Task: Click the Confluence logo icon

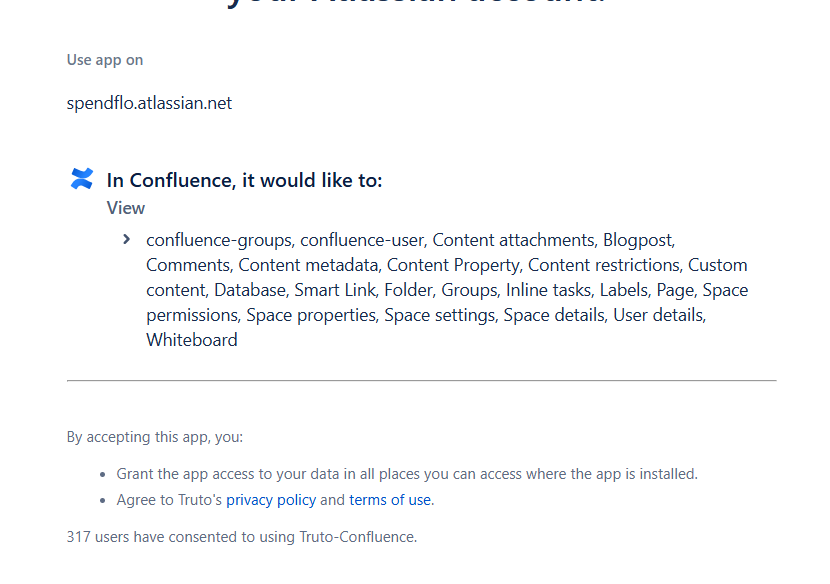Action: coord(82,179)
